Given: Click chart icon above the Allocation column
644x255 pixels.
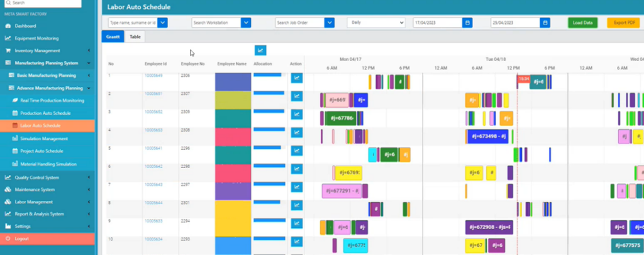Looking at the screenshot, I should [260, 50].
